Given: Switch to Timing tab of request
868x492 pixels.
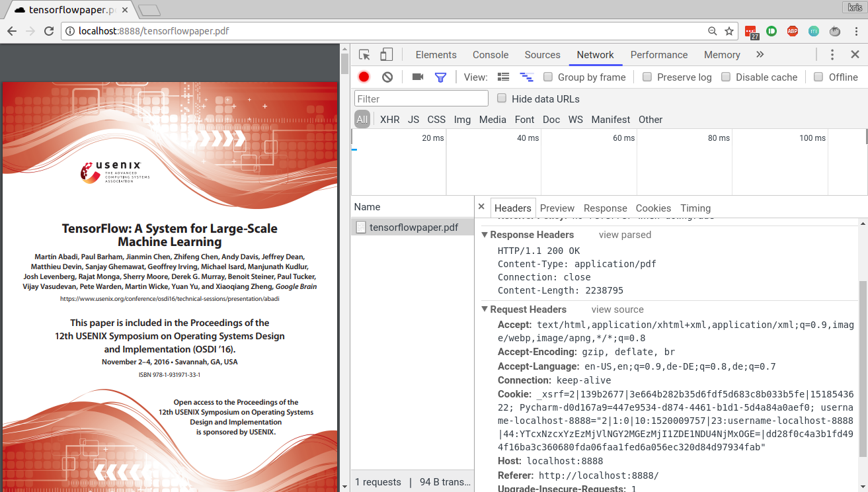Looking at the screenshot, I should (695, 208).
